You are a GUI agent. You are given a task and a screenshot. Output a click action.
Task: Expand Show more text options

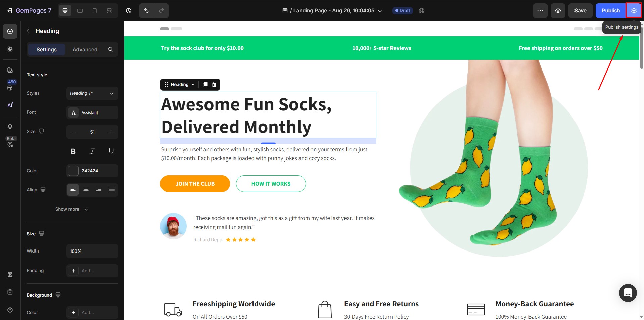(x=72, y=209)
